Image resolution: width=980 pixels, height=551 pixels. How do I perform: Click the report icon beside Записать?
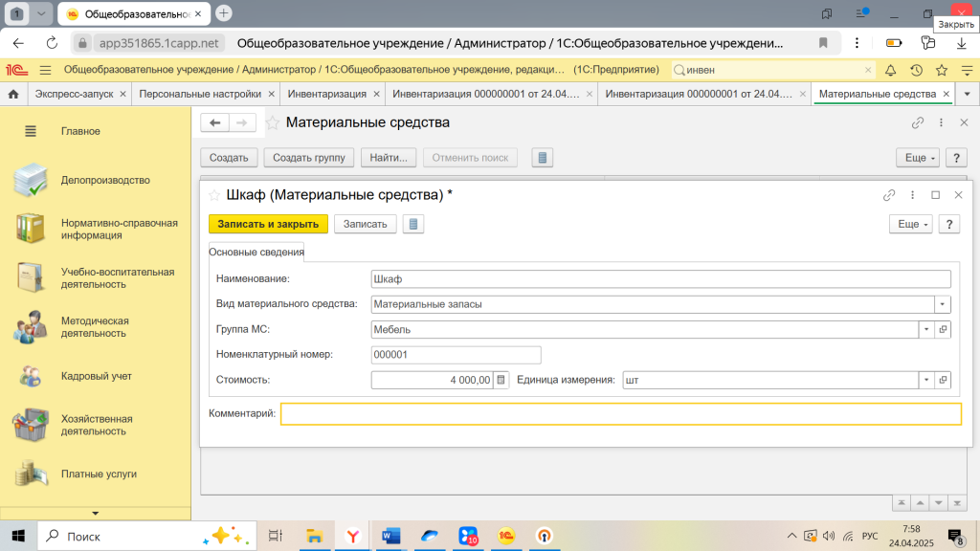[x=413, y=224]
